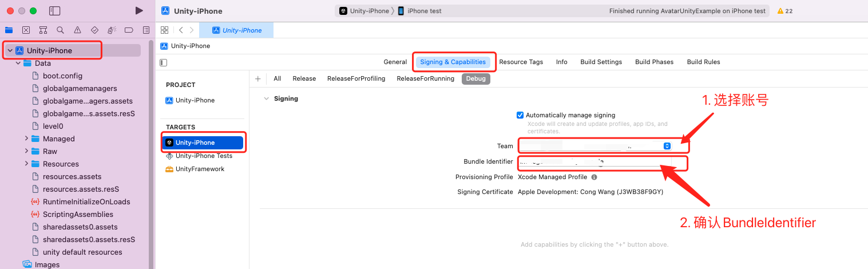Image resolution: width=868 pixels, height=269 pixels.
Task: Open the Find navigator magnifier icon
Action: point(60,30)
